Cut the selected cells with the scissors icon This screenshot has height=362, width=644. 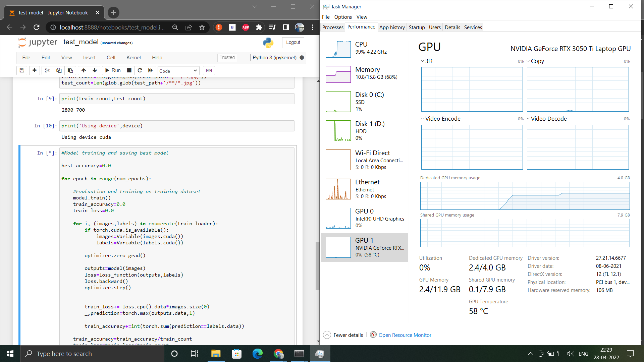(x=47, y=70)
